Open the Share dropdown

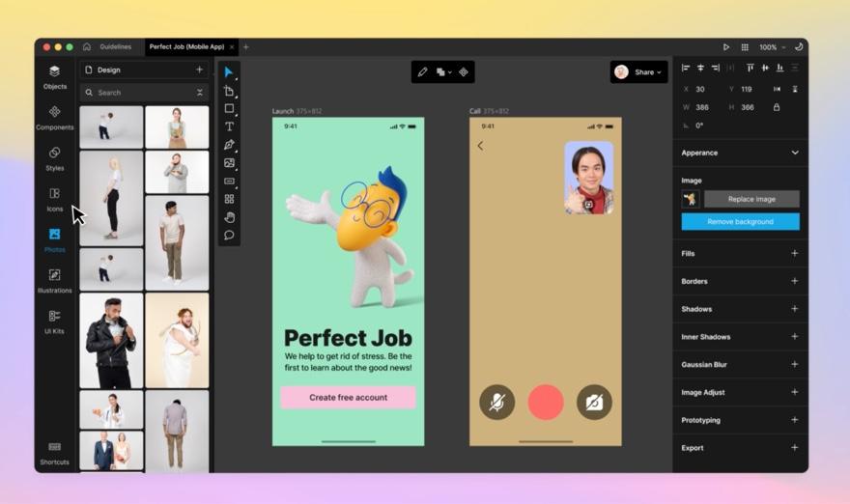pyautogui.click(x=638, y=72)
